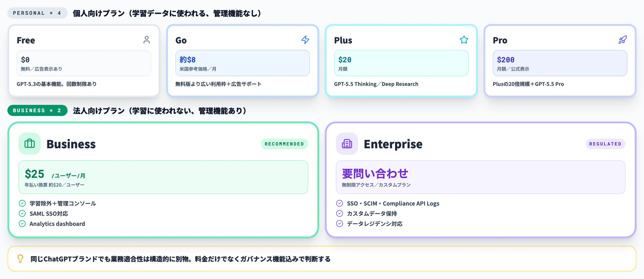
Task: Click the 個人向けプラン section heading
Action: pyautogui.click(x=167, y=13)
